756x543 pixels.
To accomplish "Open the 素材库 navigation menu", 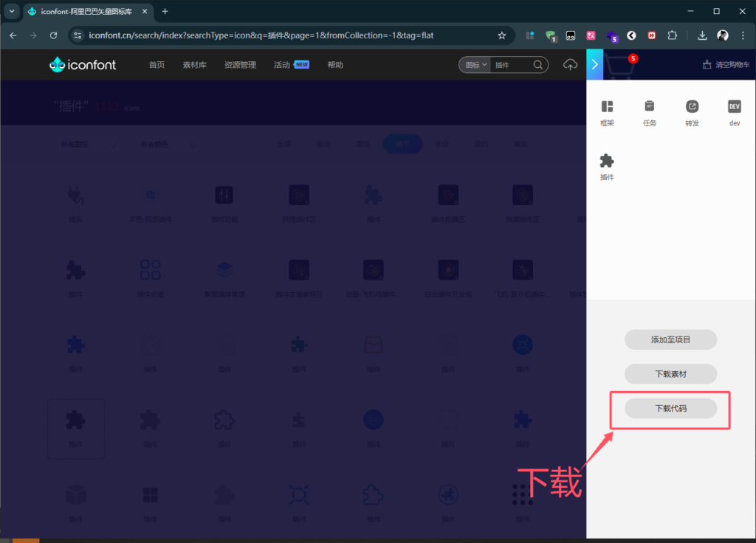I will click(x=195, y=65).
